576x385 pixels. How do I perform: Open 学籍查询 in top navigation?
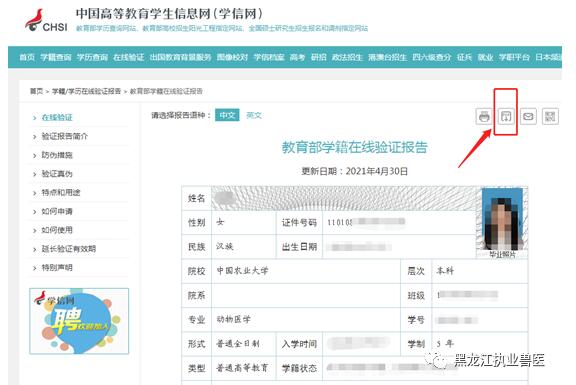point(56,57)
